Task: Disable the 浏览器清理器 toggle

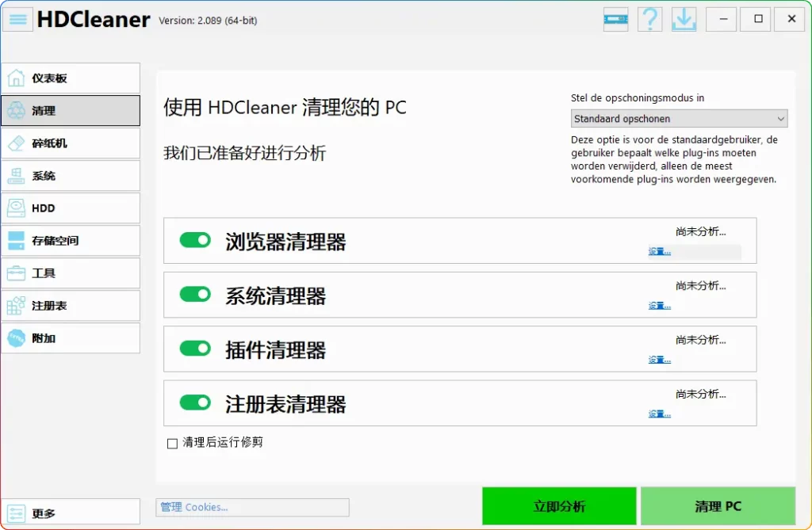Action: click(x=194, y=239)
